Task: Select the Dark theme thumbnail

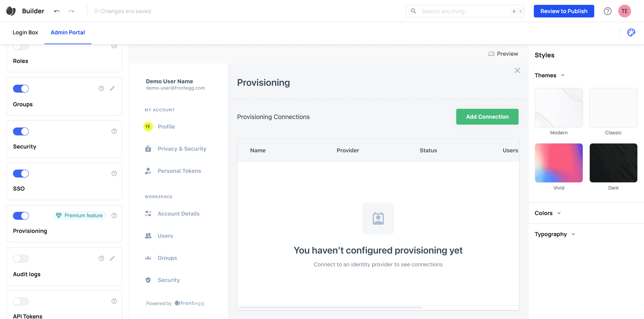Action: click(613, 163)
